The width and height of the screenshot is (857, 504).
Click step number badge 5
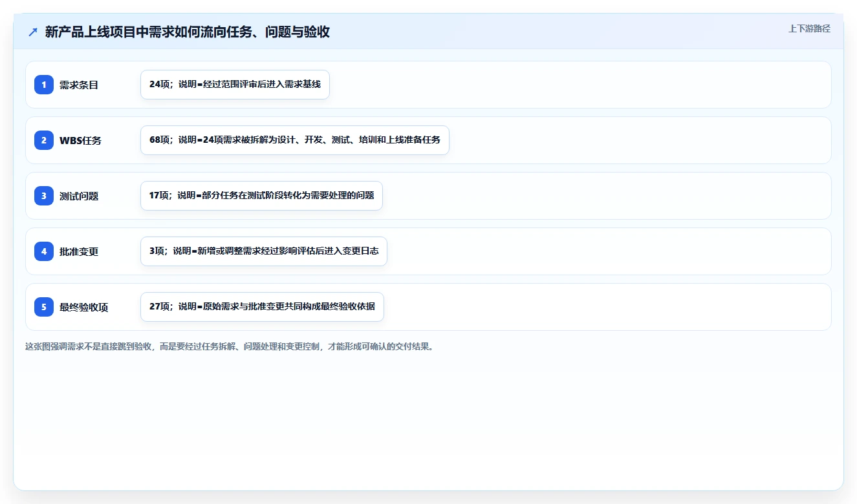click(x=44, y=307)
